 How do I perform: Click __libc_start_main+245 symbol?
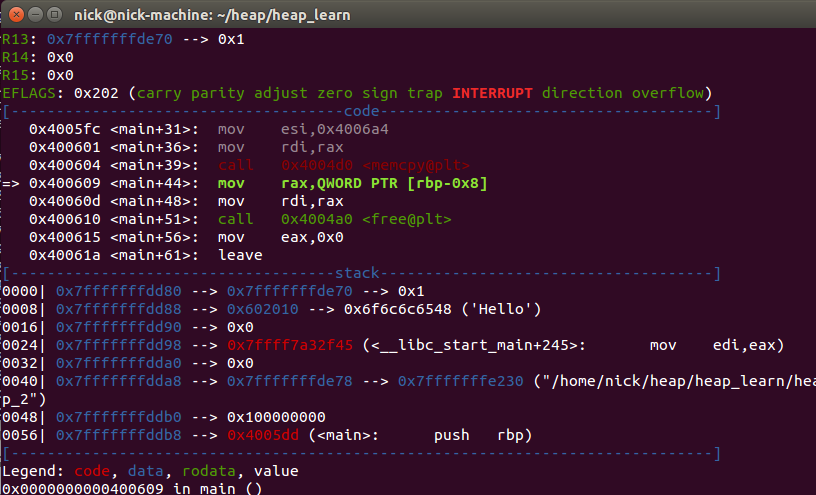[474, 345]
